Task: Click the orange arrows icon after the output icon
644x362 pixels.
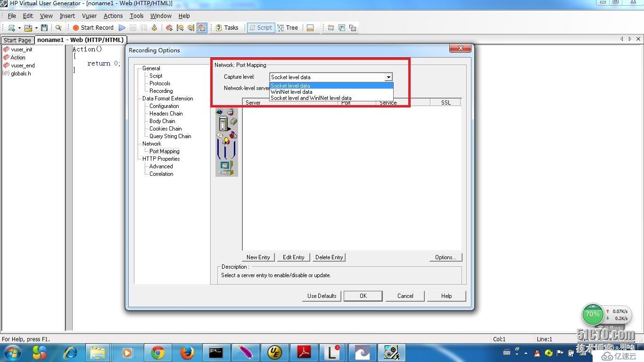Action: pos(331,28)
